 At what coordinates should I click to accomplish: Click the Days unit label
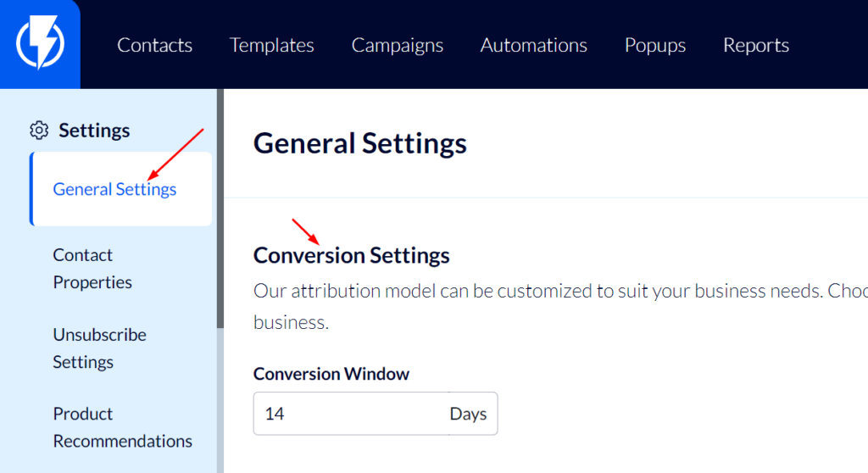coord(468,414)
